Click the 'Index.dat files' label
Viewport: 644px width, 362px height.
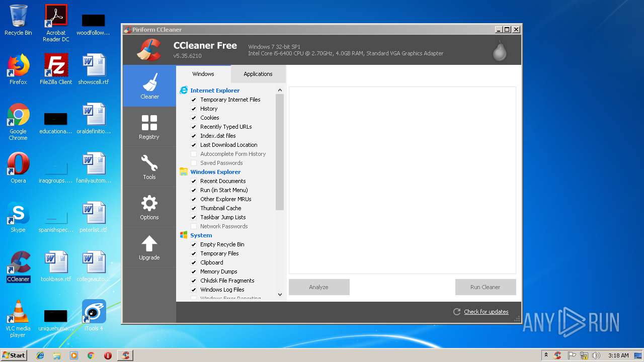218,136
